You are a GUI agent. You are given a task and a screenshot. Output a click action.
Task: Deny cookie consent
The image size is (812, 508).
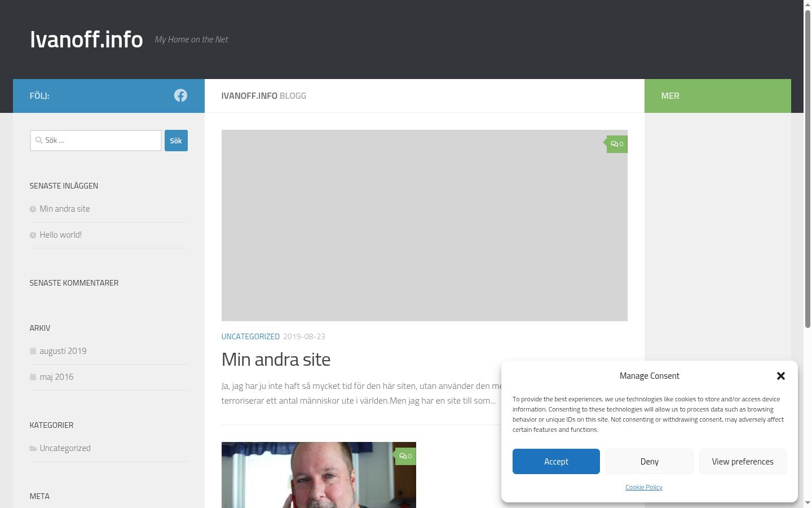(650, 461)
